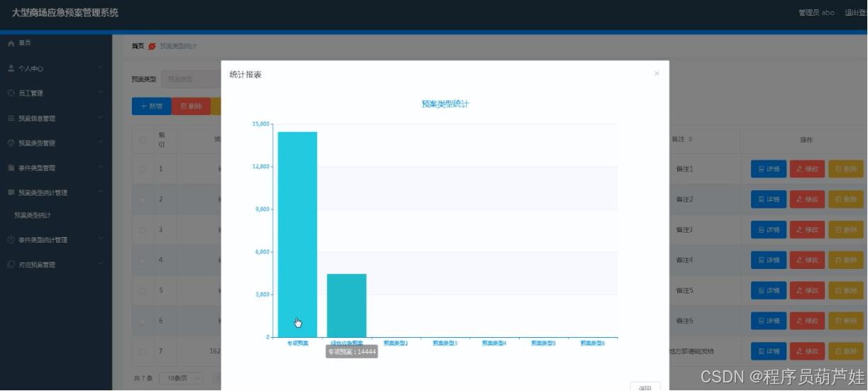Screen dimensions: 868x391
Task: Click the chat icon beside 预案类型统计管理
Action: click(11, 192)
